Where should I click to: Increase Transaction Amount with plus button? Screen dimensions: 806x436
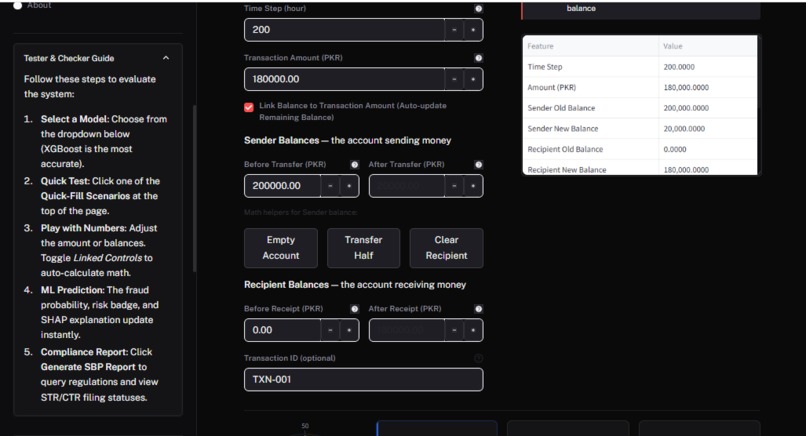pos(473,79)
